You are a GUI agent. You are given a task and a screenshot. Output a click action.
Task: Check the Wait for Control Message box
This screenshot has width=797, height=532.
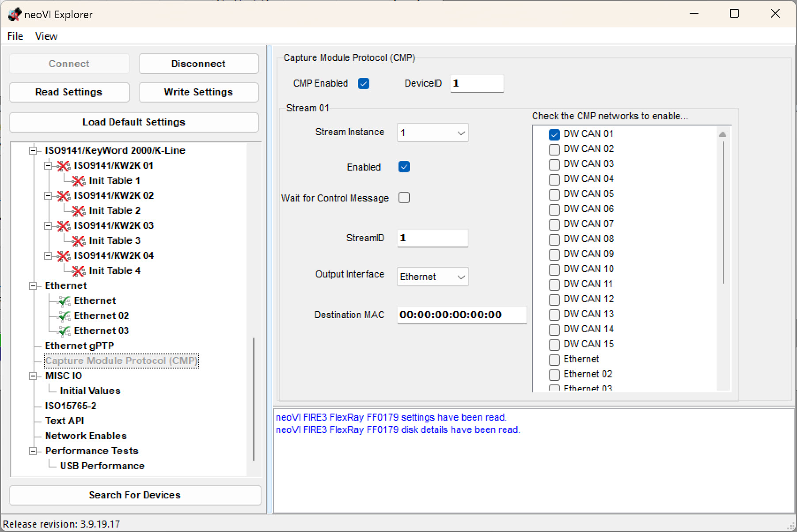[x=404, y=198]
